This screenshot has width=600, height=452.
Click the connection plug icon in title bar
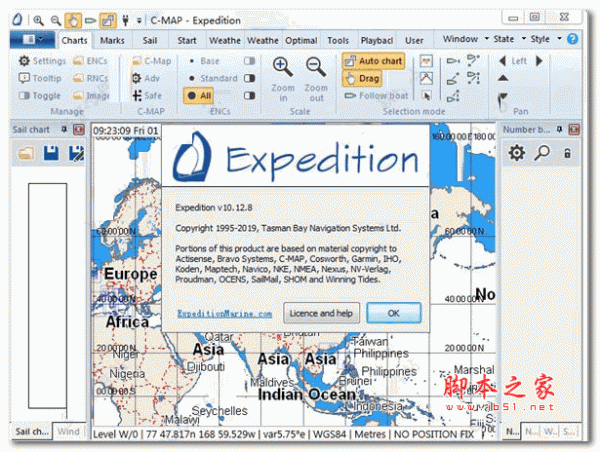126,20
